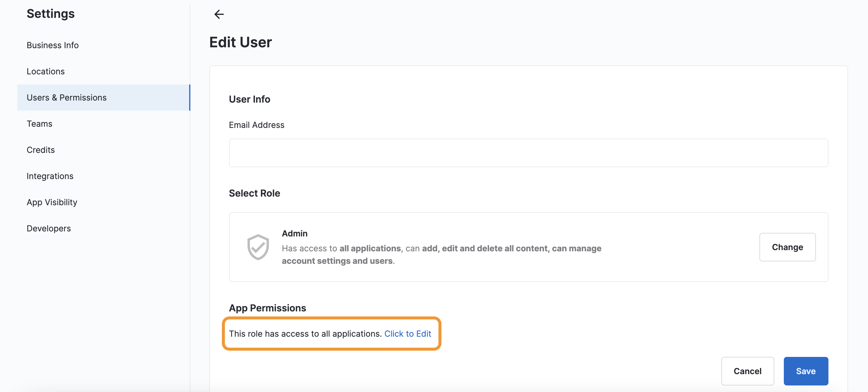Click the Email Address input field
Image resolution: width=868 pixels, height=392 pixels.
coord(528,153)
